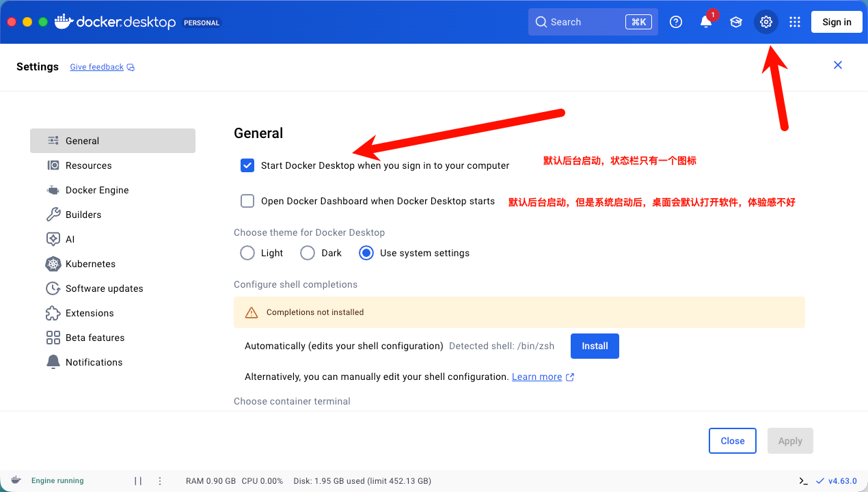
Task: Click the Docker whale logo in header
Action: click(64, 22)
